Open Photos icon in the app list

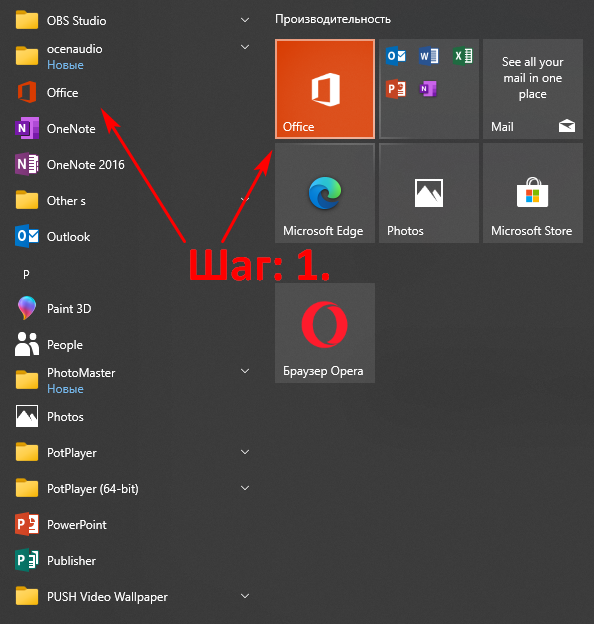[x=27, y=416]
